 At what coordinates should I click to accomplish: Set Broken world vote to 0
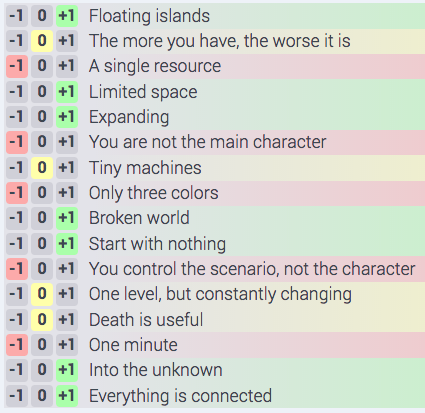click(42, 218)
